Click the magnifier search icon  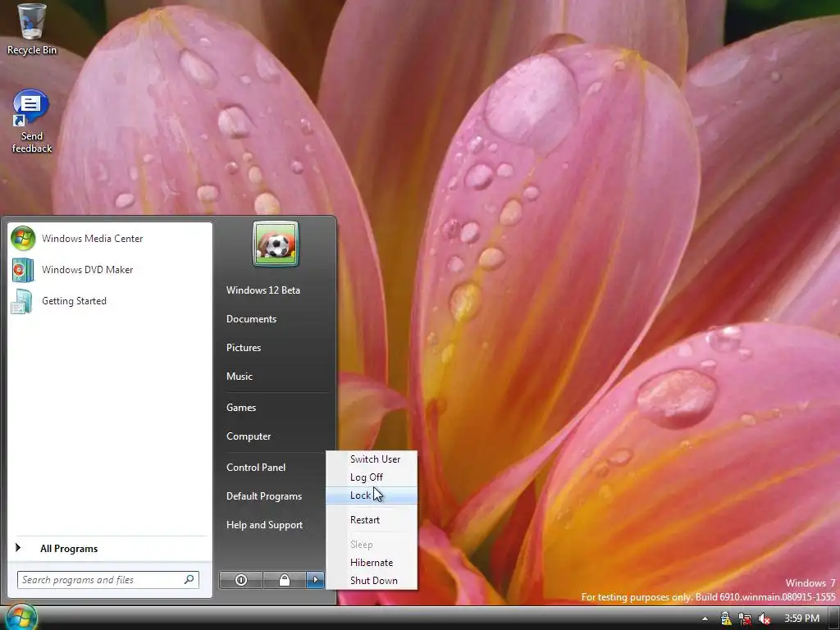click(x=189, y=580)
